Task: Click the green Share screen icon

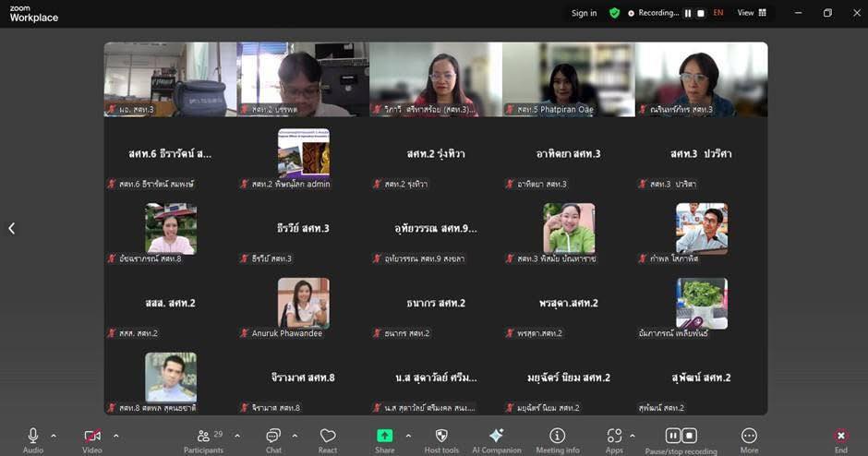Action: click(384, 436)
